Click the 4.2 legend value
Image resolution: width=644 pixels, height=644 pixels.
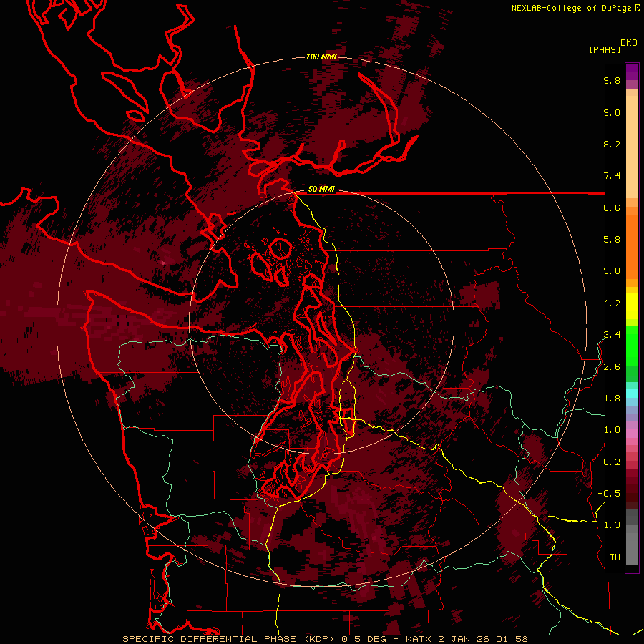click(612, 303)
